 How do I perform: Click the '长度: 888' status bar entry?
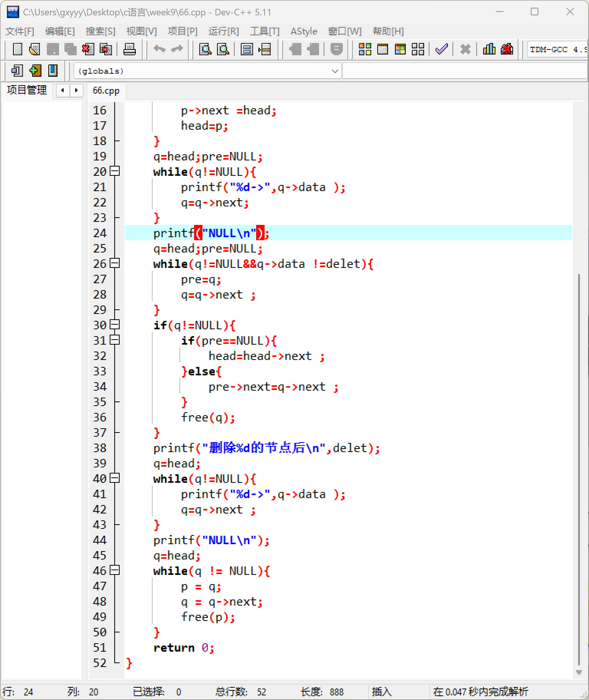[322, 692]
